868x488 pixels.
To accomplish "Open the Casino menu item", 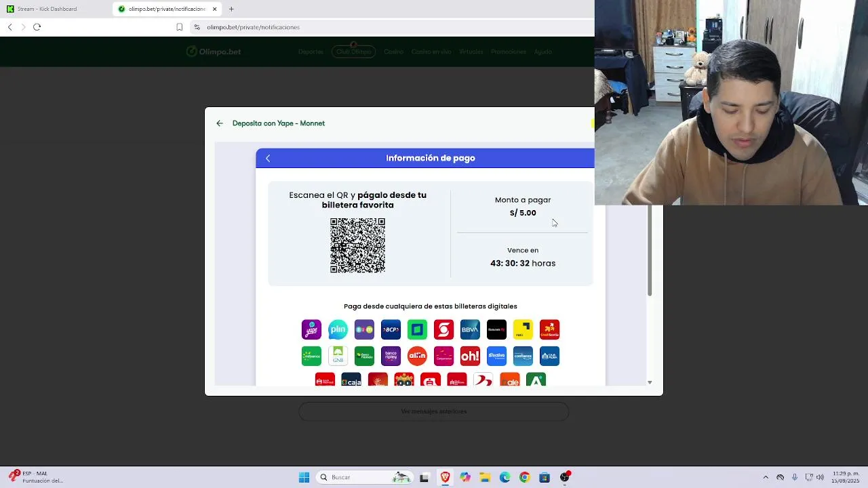I will tap(393, 52).
